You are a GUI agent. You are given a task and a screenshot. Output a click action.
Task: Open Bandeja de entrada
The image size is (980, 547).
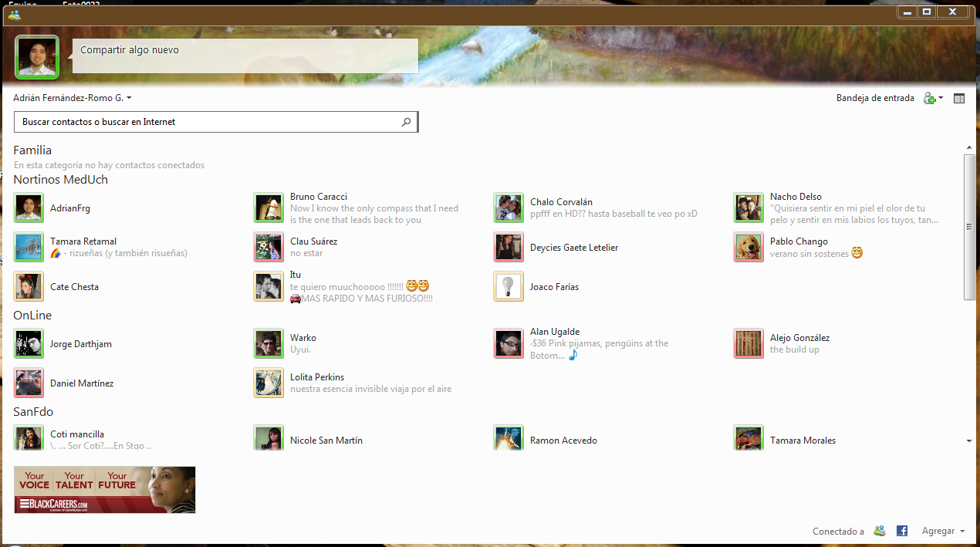[875, 98]
